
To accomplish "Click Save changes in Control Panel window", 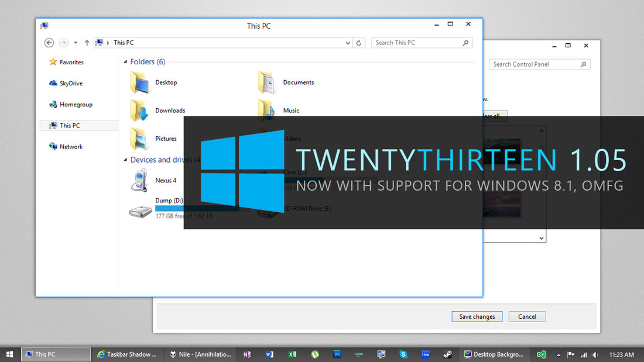I will pos(477,316).
